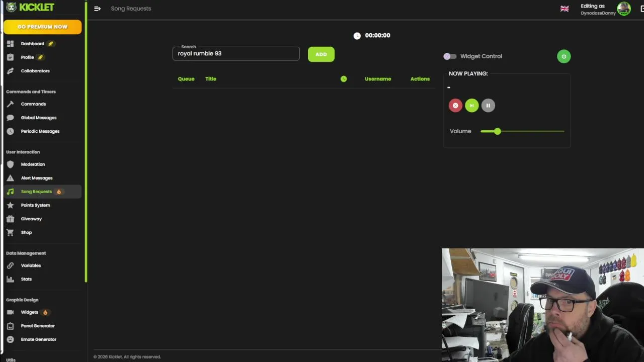Click the Collaborators handshake icon
The image size is (644, 362).
(10, 71)
